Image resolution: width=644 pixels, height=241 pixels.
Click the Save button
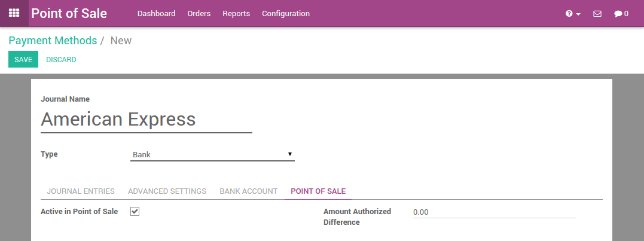click(x=23, y=60)
